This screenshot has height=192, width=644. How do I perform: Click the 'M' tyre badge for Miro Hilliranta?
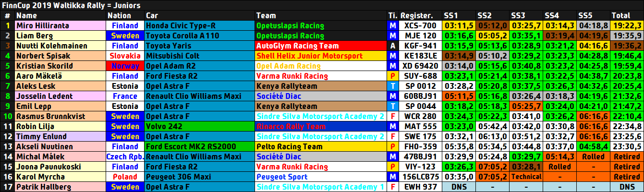coord(393,26)
